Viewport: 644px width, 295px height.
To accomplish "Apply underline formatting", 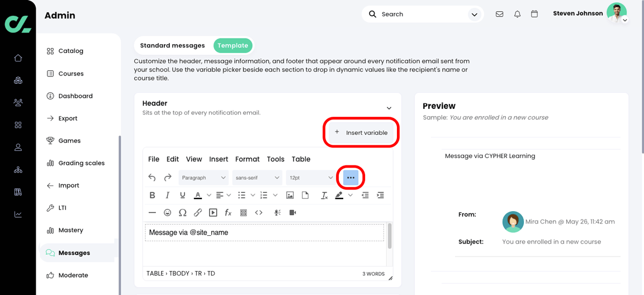I will coord(183,196).
